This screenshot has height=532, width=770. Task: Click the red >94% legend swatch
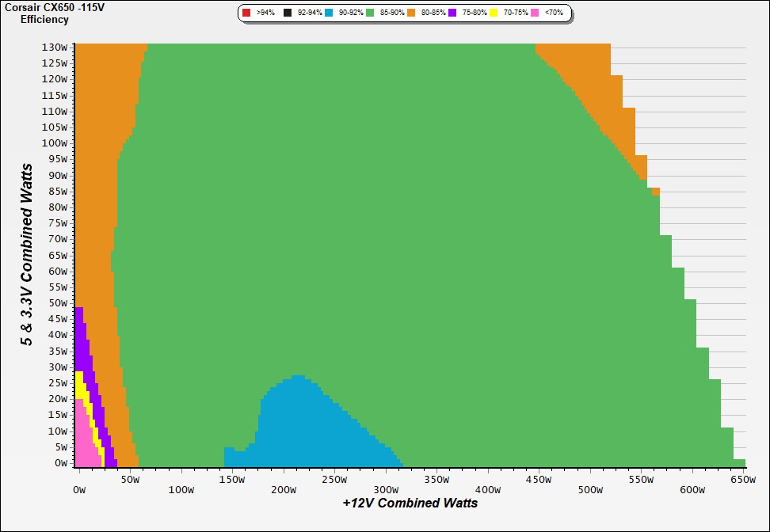click(246, 13)
